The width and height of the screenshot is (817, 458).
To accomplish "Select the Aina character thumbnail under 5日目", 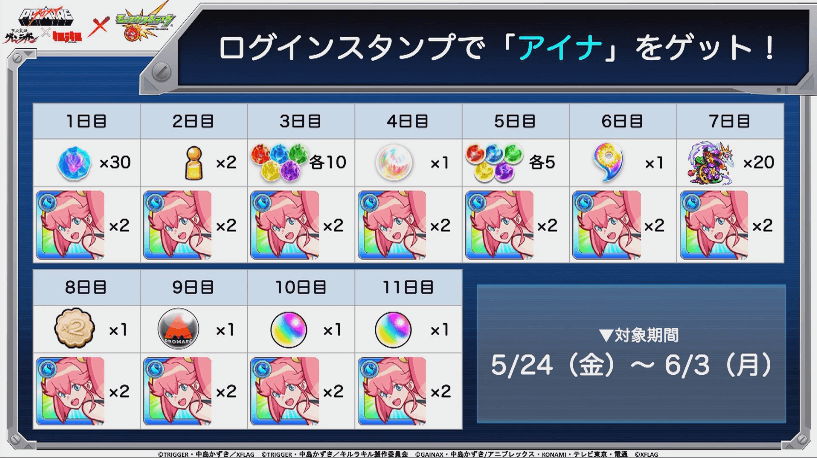I will tap(499, 225).
